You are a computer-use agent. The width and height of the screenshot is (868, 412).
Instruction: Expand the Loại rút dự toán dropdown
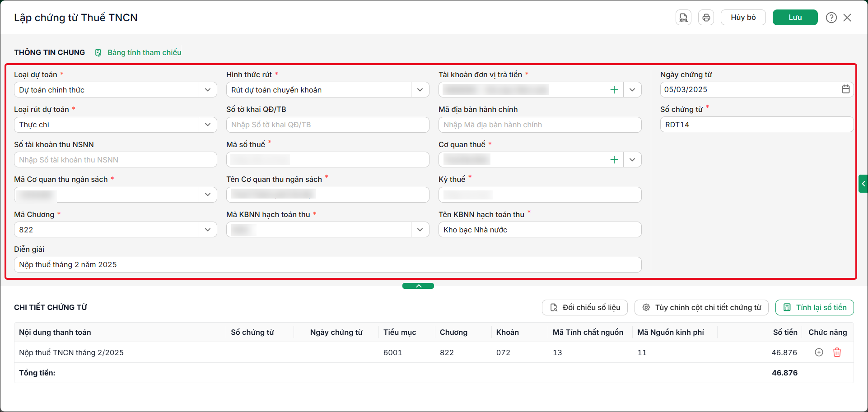pos(208,125)
